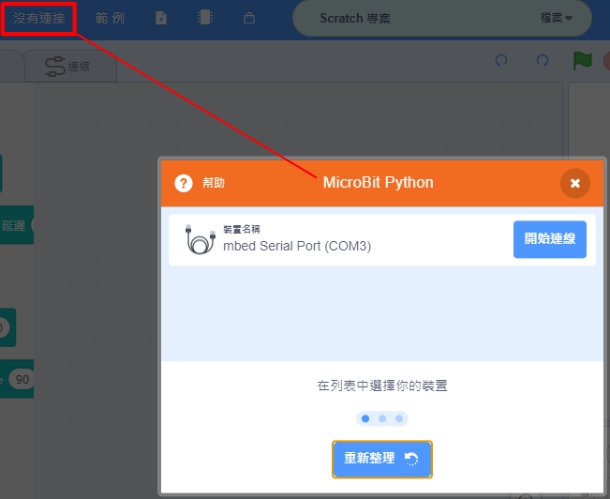Open 幫助 help in MicroBit Python dialog
This screenshot has height=499, width=610.
(201, 183)
